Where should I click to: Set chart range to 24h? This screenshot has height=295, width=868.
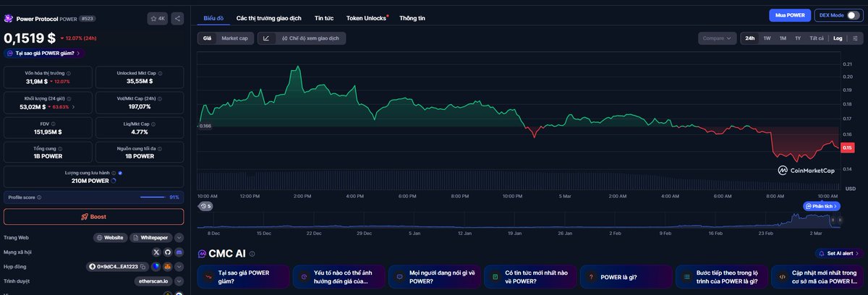750,38
